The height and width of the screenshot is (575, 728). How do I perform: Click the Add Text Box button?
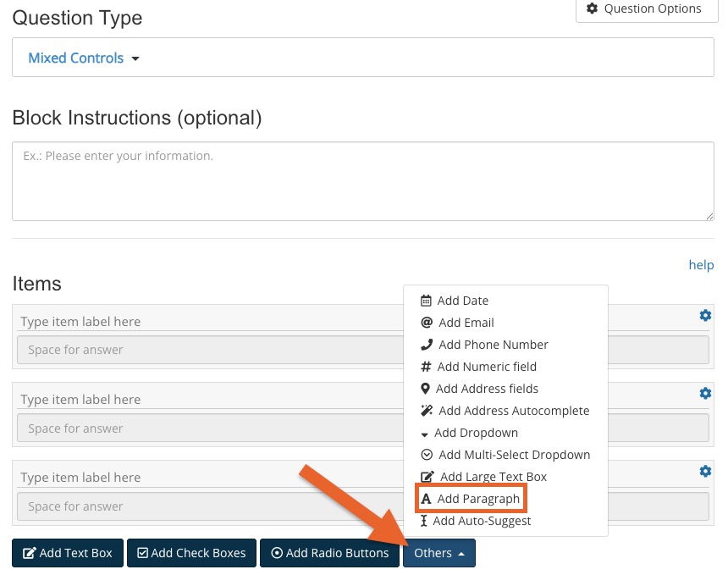pos(68,553)
